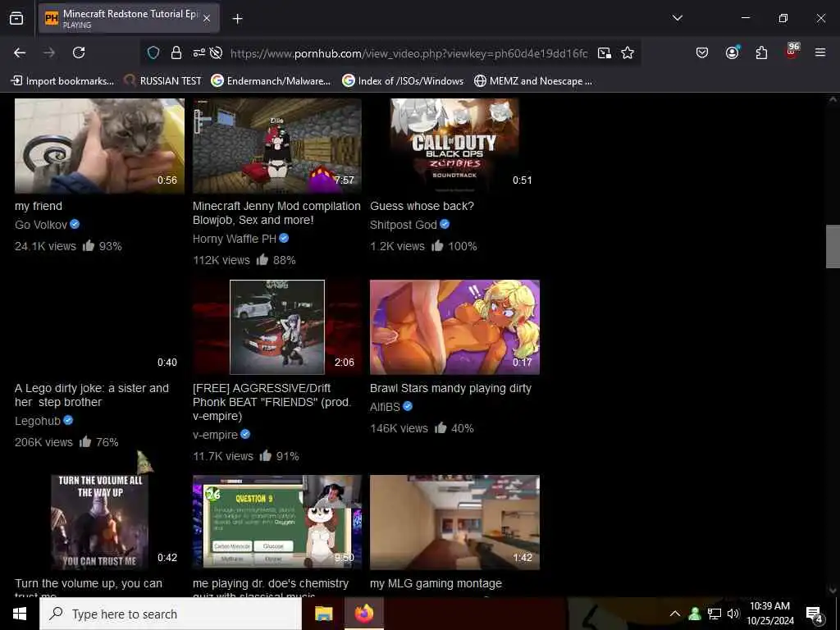
Task: Open the dr. doe's chemistry quiz thumbnail
Action: pos(277,523)
